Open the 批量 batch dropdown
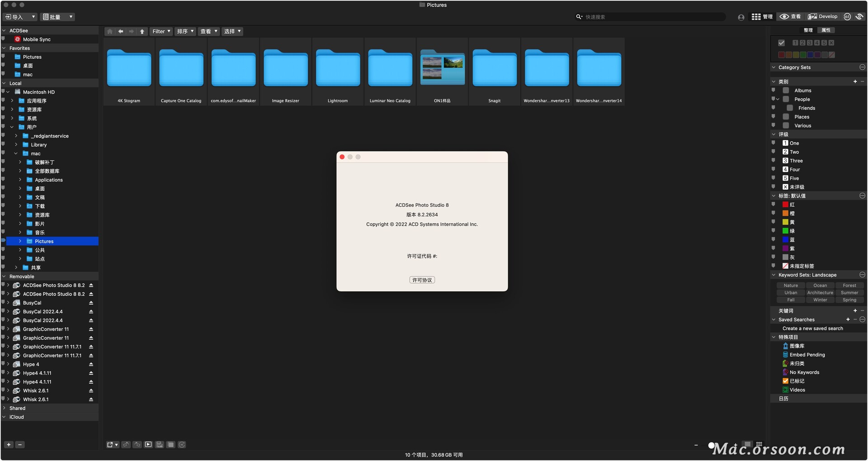Image resolution: width=868 pixels, height=461 pixels. click(x=57, y=17)
